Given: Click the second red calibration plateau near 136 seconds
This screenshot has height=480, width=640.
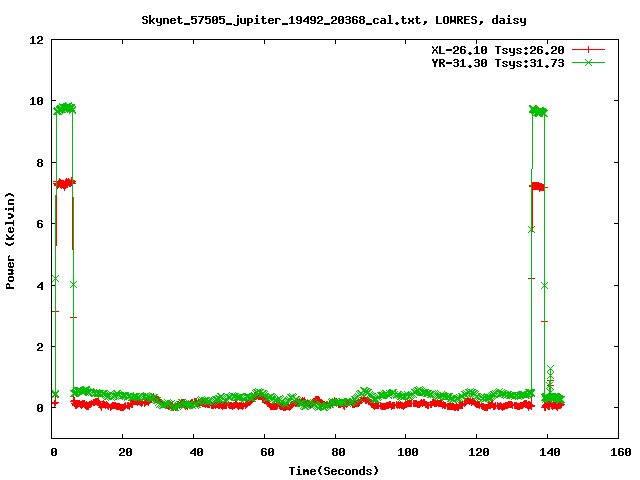Looking at the screenshot, I should (x=538, y=187).
